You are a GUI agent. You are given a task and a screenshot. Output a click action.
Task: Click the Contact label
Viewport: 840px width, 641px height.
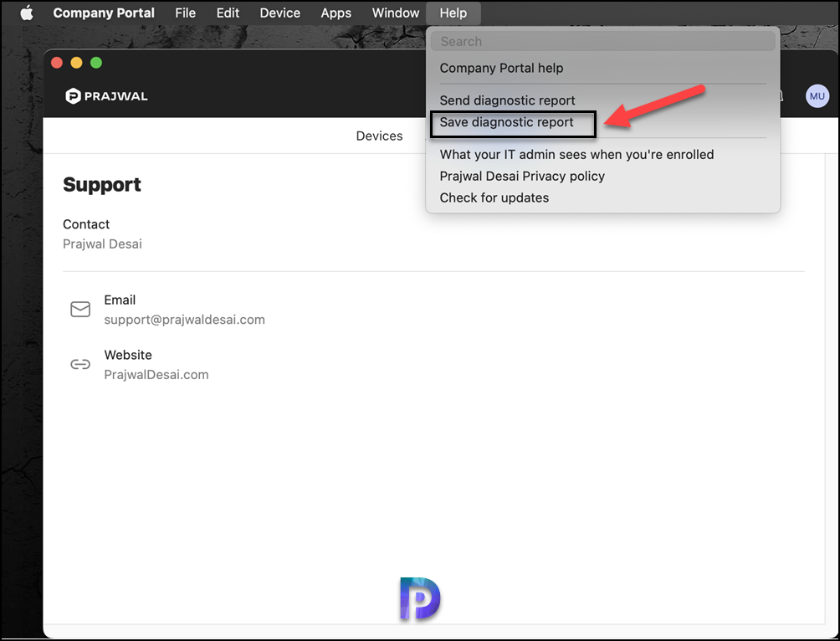85,224
